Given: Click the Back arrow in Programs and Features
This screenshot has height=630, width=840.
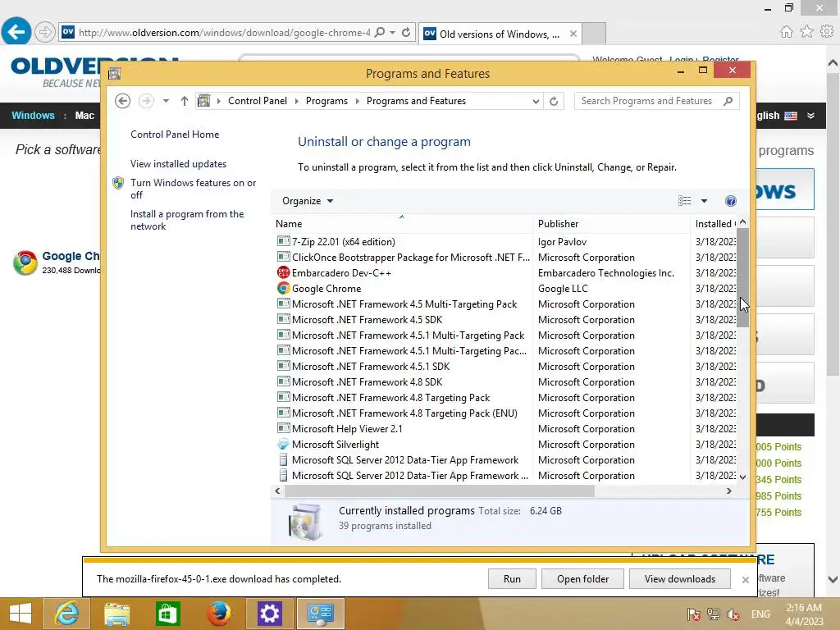Looking at the screenshot, I should click(123, 101).
